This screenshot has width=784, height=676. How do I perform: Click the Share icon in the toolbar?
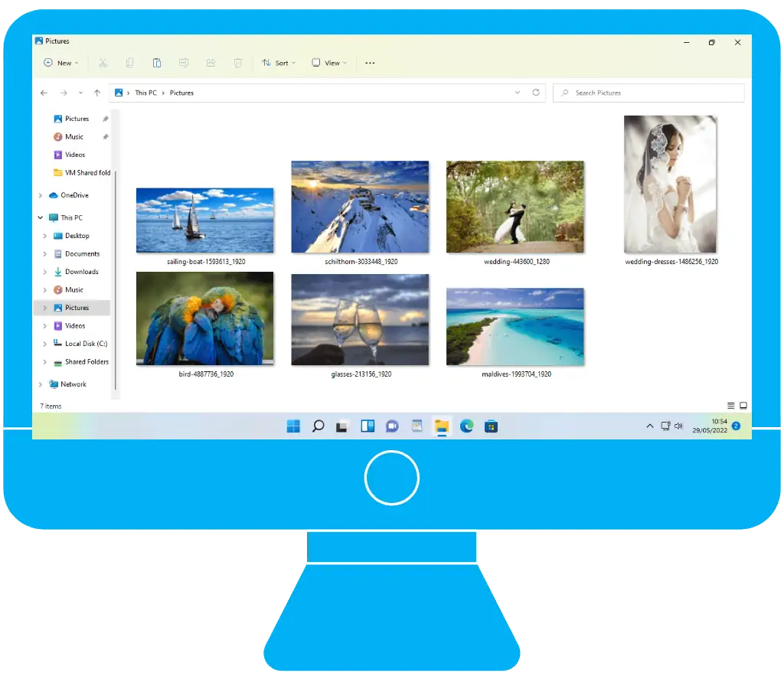(x=212, y=63)
